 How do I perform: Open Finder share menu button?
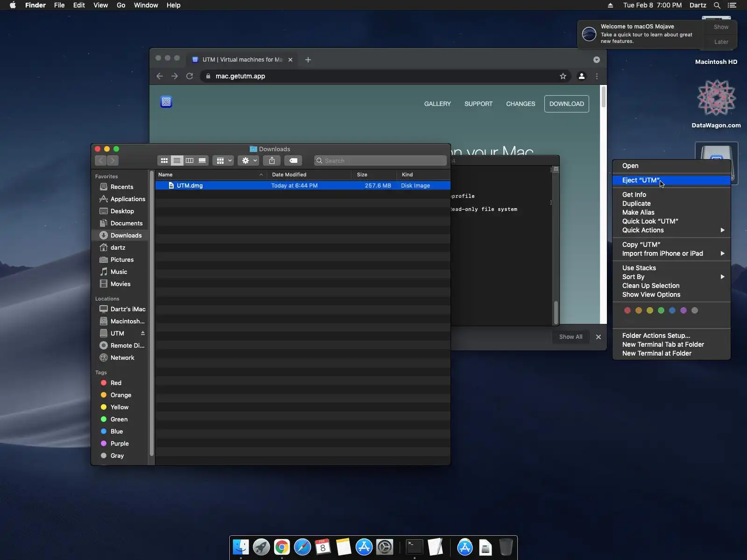[272, 161]
